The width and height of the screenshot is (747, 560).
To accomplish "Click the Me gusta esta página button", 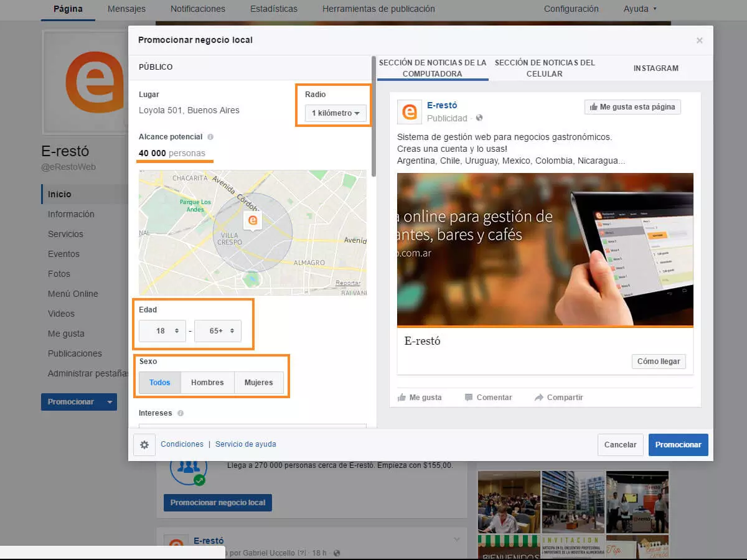I will click(x=632, y=107).
